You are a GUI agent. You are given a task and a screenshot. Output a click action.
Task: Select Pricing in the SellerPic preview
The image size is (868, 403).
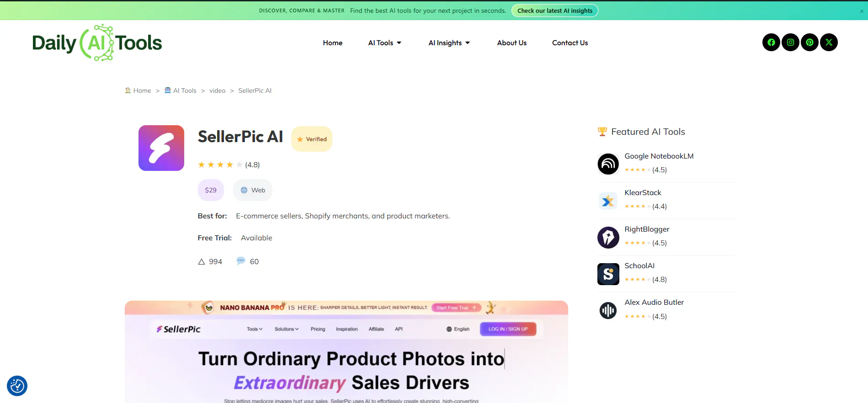point(318,329)
